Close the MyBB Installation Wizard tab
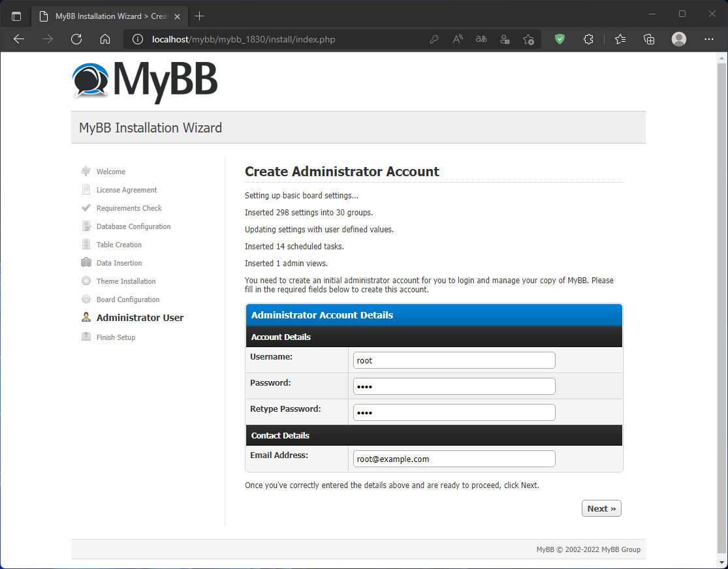The width and height of the screenshot is (728, 569). pos(177,17)
